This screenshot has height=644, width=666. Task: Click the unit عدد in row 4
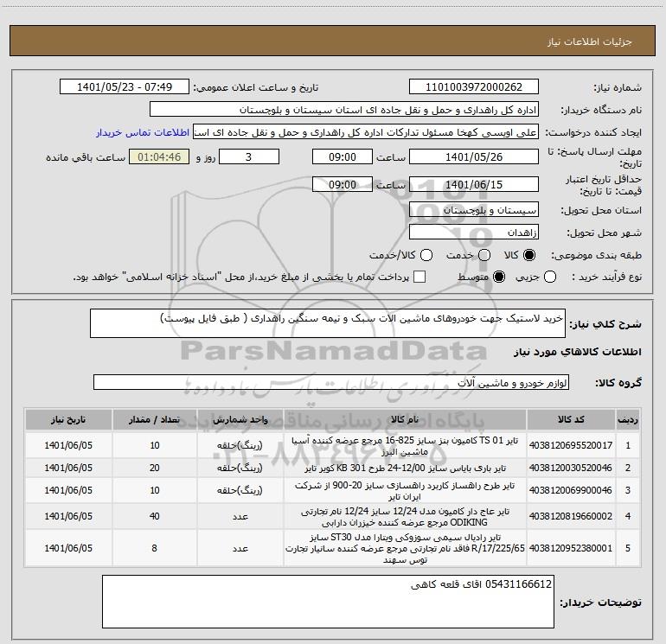tap(240, 516)
